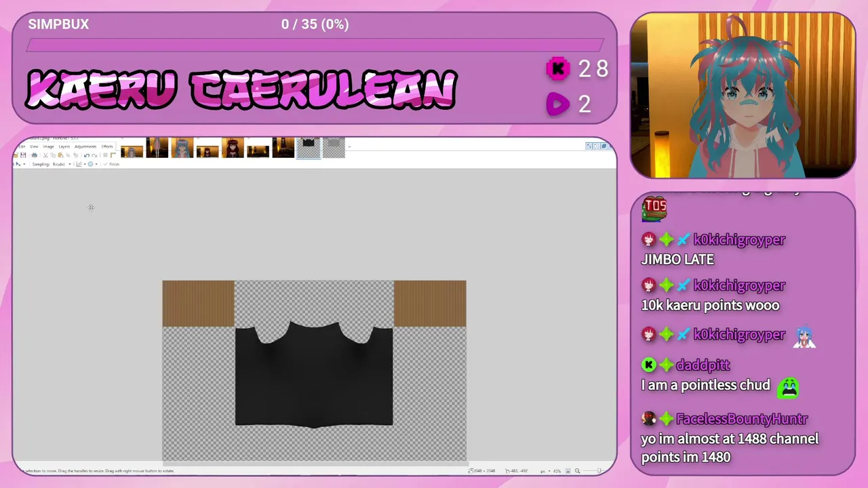The height and width of the screenshot is (488, 868).
Task: Click the blue-haired anime emote in chat
Action: [804, 336]
